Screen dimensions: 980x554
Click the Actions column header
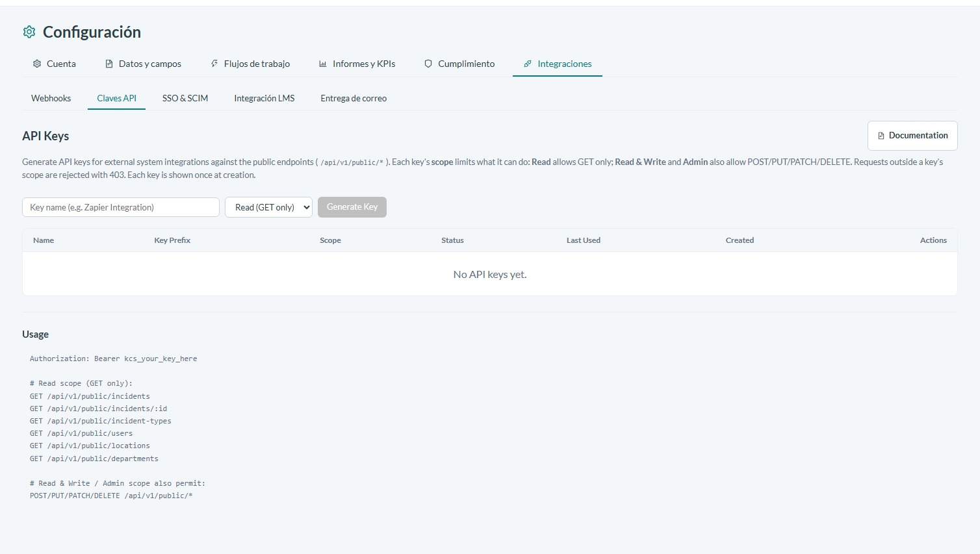pos(933,240)
